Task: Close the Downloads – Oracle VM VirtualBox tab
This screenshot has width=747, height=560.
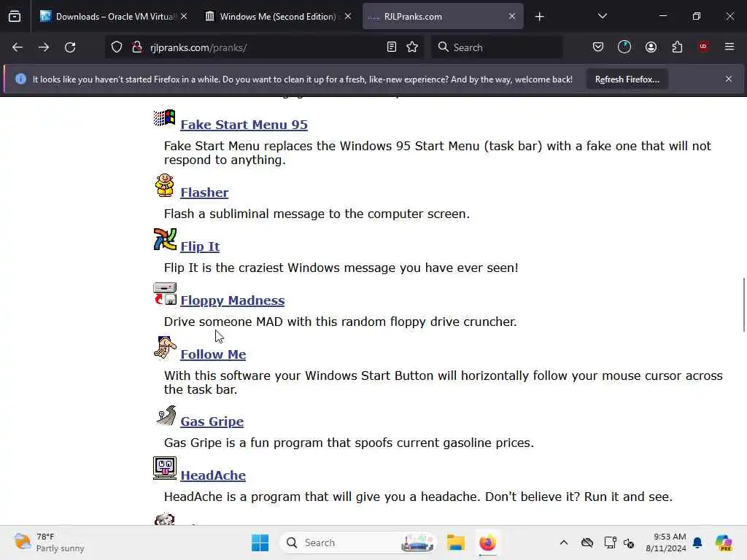Action: [x=184, y=17]
